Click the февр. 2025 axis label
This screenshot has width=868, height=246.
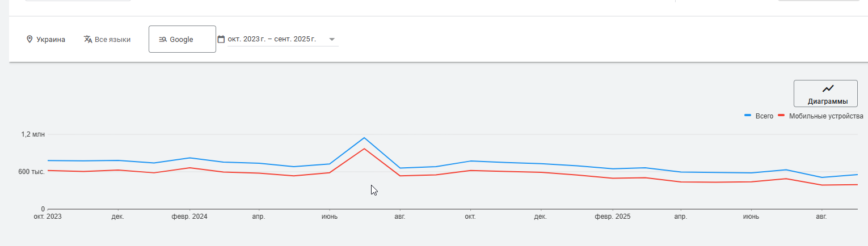coord(613,217)
